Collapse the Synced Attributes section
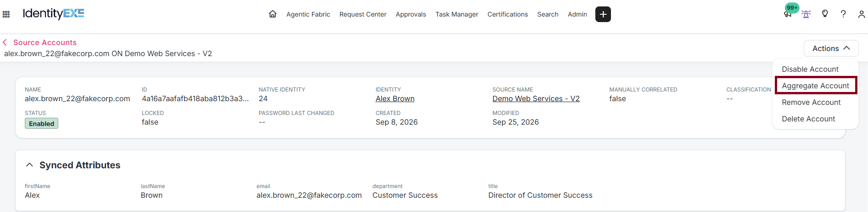Image resolution: width=868 pixels, height=212 pixels. pyautogui.click(x=30, y=165)
